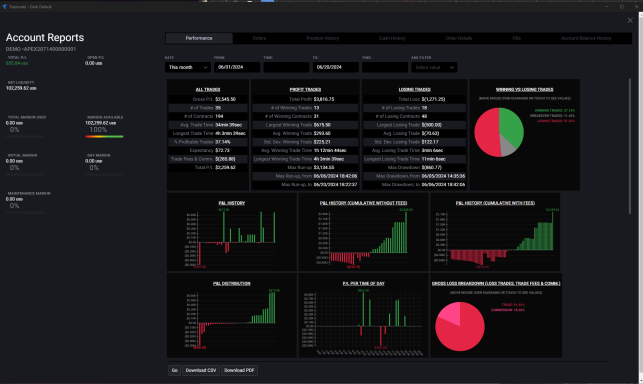This screenshot has width=643, height=384.
Task: Open the Add Filter 'Select value' dropdown
Action: click(434, 67)
